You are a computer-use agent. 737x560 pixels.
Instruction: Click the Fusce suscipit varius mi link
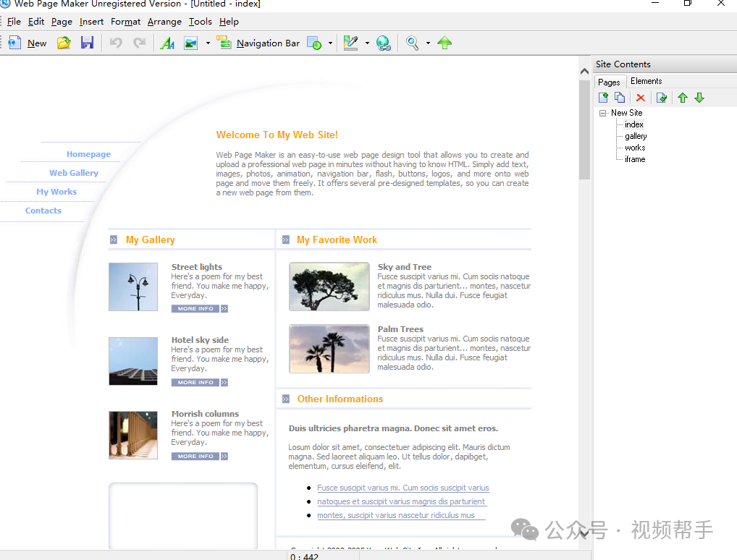click(403, 488)
